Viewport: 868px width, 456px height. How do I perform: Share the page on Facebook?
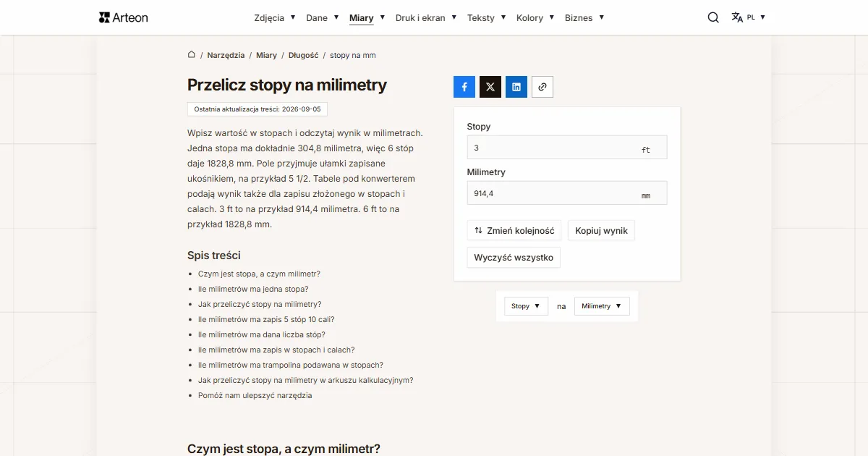pos(464,87)
